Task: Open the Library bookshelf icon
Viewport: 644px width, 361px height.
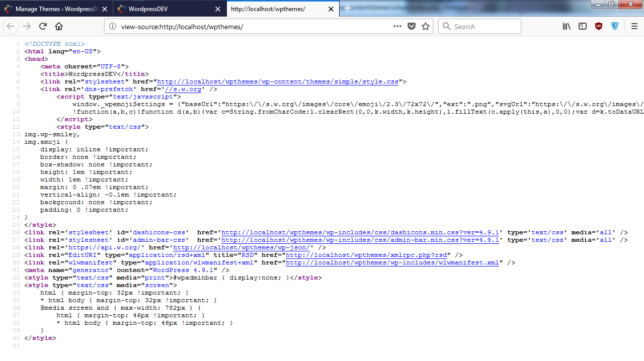Action: coord(567,26)
